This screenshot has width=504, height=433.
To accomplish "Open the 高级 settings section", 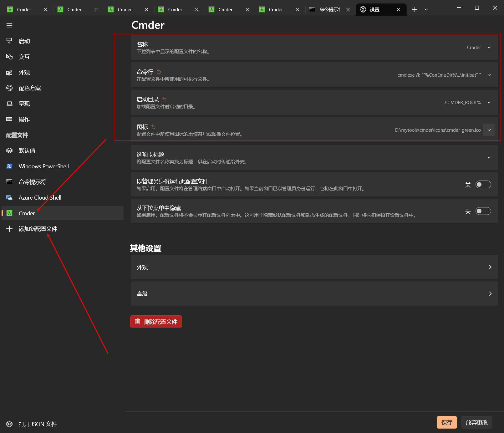I will click(x=314, y=294).
